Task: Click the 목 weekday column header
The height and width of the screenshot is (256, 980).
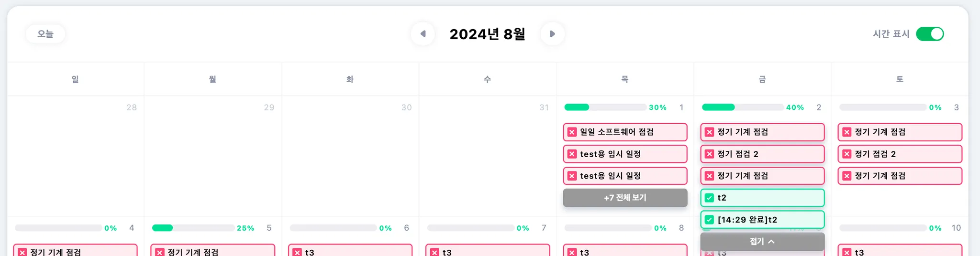Action: pos(624,79)
